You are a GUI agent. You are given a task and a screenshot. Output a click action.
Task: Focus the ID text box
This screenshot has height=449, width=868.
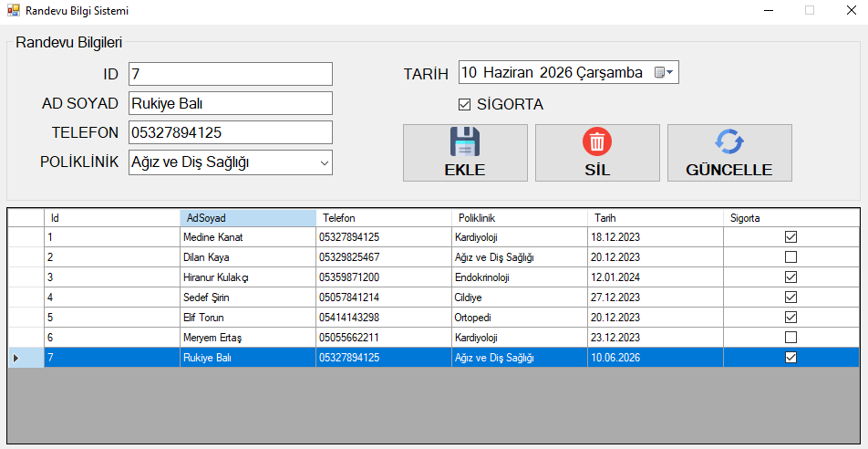point(231,74)
